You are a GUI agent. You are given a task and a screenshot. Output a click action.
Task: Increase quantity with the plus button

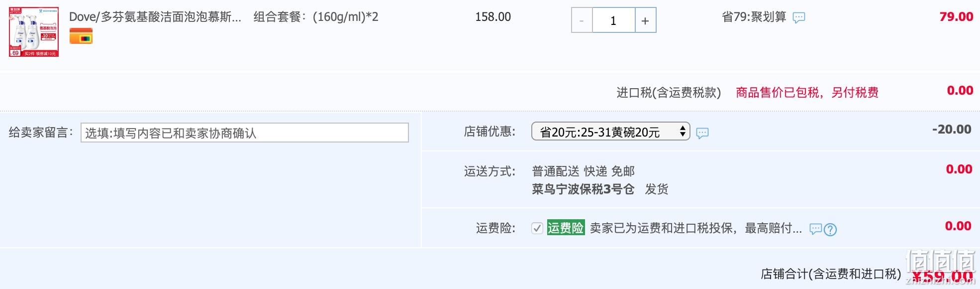645,20
